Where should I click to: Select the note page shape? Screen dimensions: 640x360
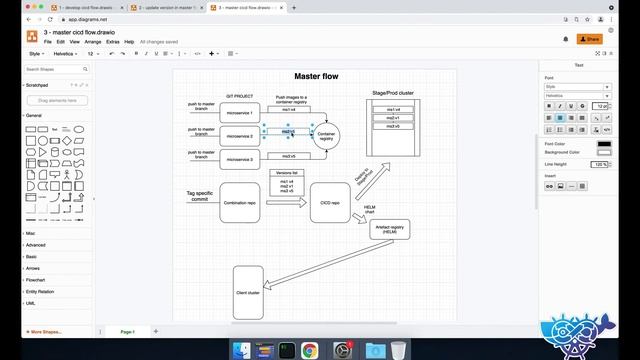point(31,175)
